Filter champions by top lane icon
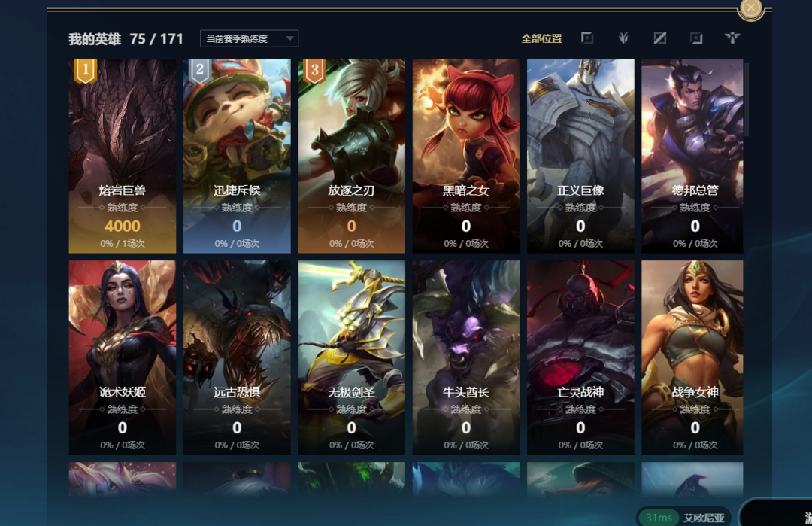Image resolution: width=812 pixels, height=526 pixels. pyautogui.click(x=586, y=38)
